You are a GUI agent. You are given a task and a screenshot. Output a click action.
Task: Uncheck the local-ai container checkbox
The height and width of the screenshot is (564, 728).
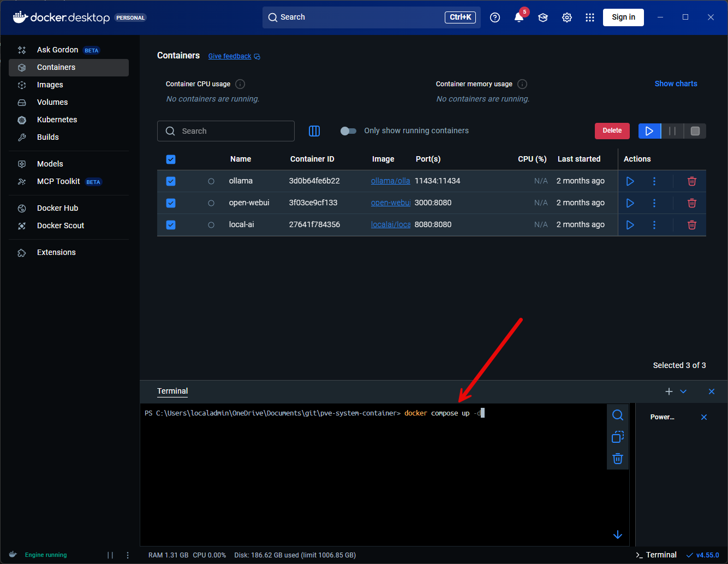pyautogui.click(x=171, y=225)
